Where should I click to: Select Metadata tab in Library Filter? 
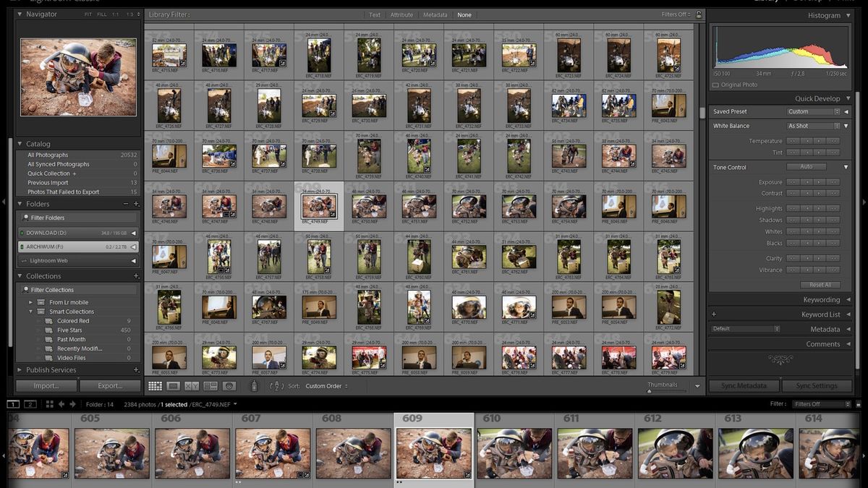click(x=435, y=14)
